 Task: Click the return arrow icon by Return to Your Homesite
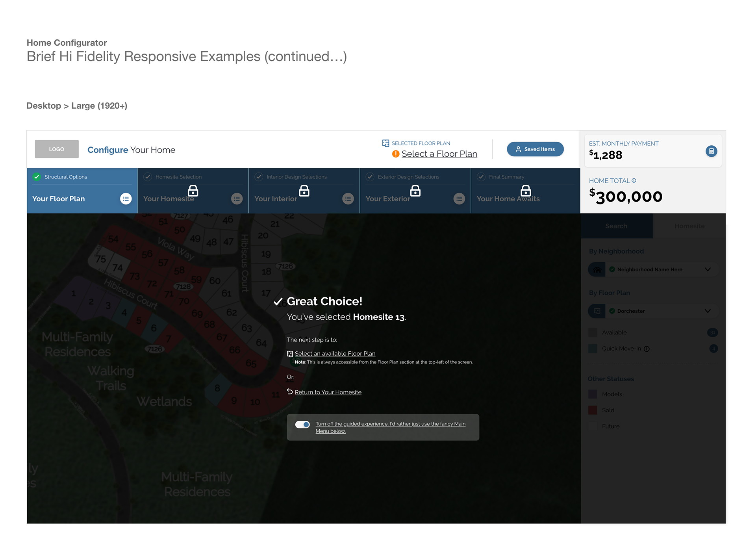click(x=290, y=392)
